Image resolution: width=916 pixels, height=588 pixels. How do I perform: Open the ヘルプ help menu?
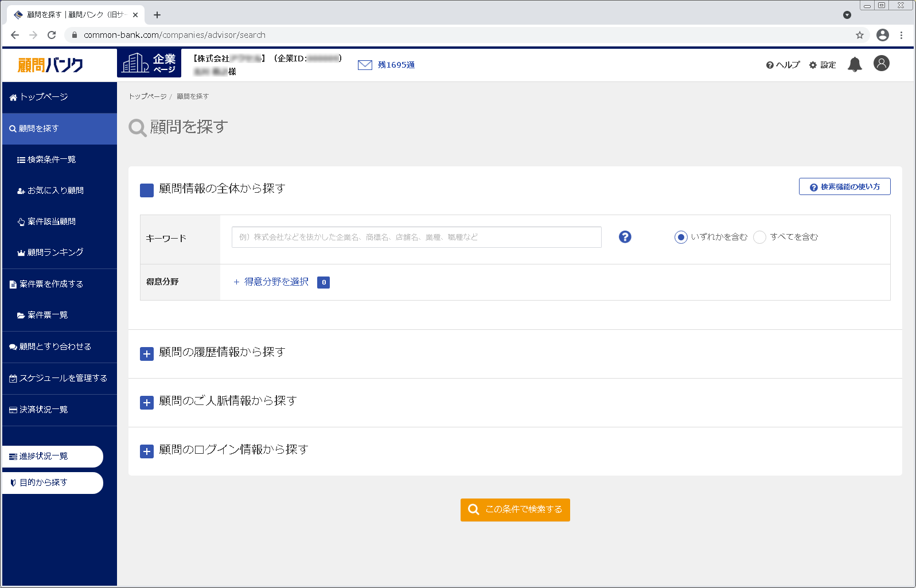tap(783, 65)
